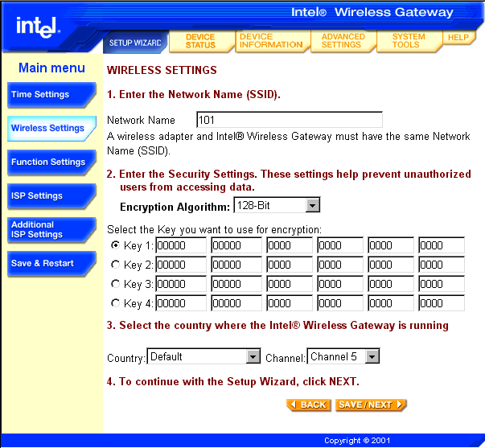The width and height of the screenshot is (485, 448).
Task: Open Function Settings in the main menu
Action: point(51,162)
